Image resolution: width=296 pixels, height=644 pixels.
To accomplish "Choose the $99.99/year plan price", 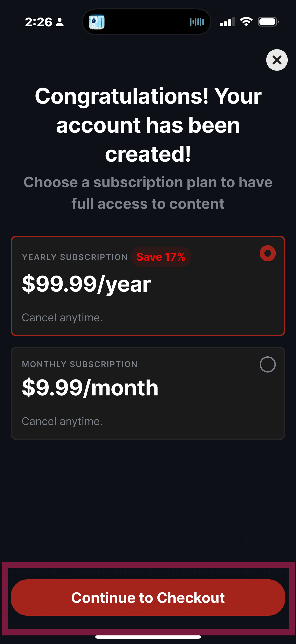I will [x=86, y=284].
